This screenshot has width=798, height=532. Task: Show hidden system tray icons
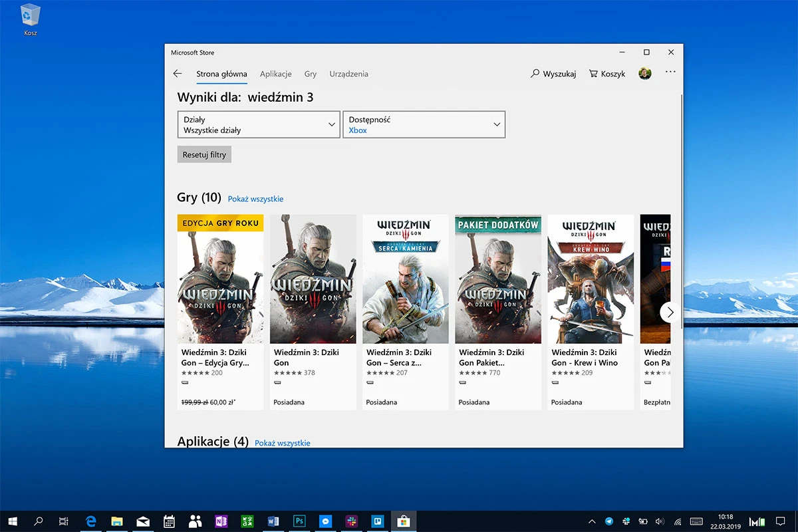pyautogui.click(x=592, y=521)
